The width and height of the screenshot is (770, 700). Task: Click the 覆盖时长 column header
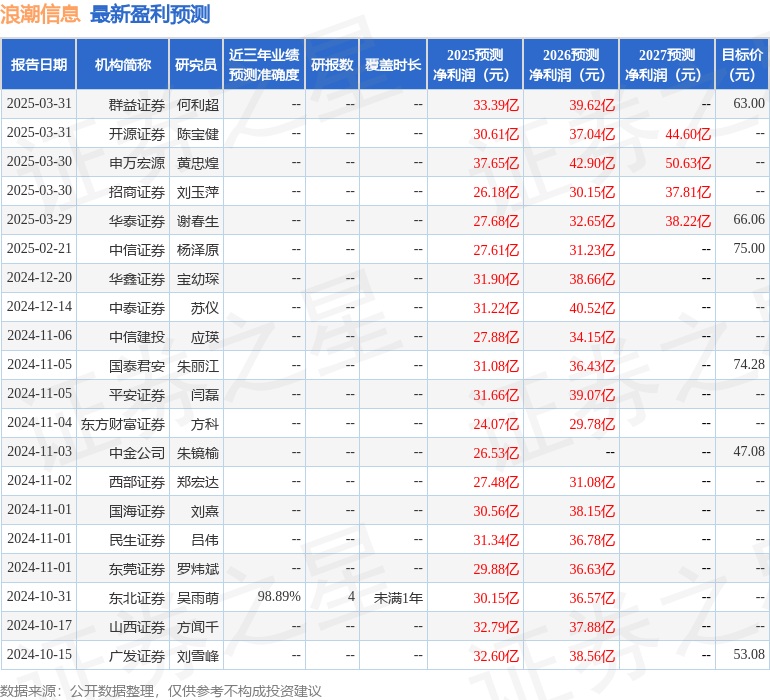click(x=393, y=64)
